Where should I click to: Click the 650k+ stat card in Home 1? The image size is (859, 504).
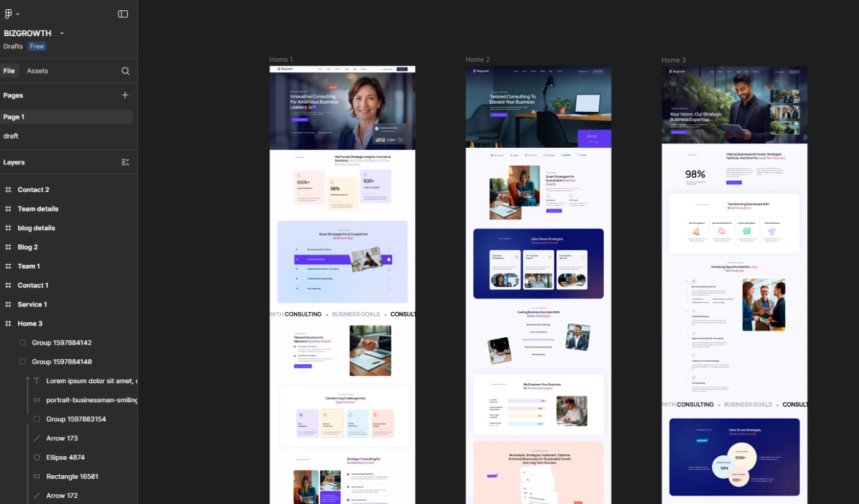[309, 187]
